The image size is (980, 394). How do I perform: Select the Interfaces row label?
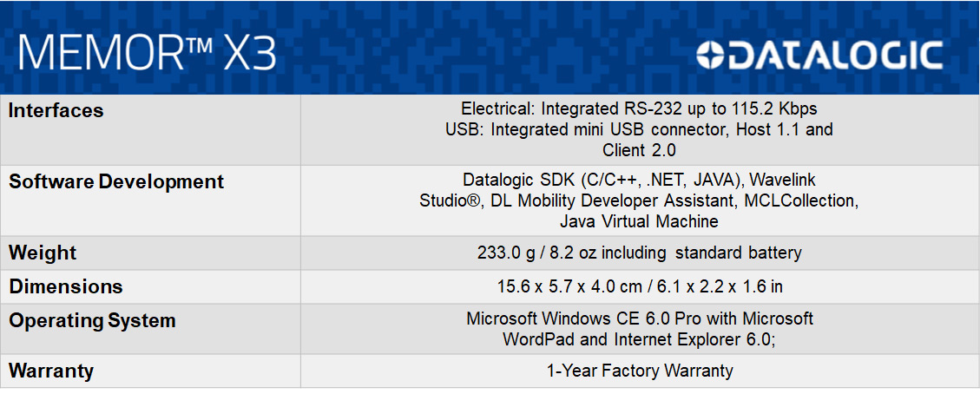pos(56,111)
